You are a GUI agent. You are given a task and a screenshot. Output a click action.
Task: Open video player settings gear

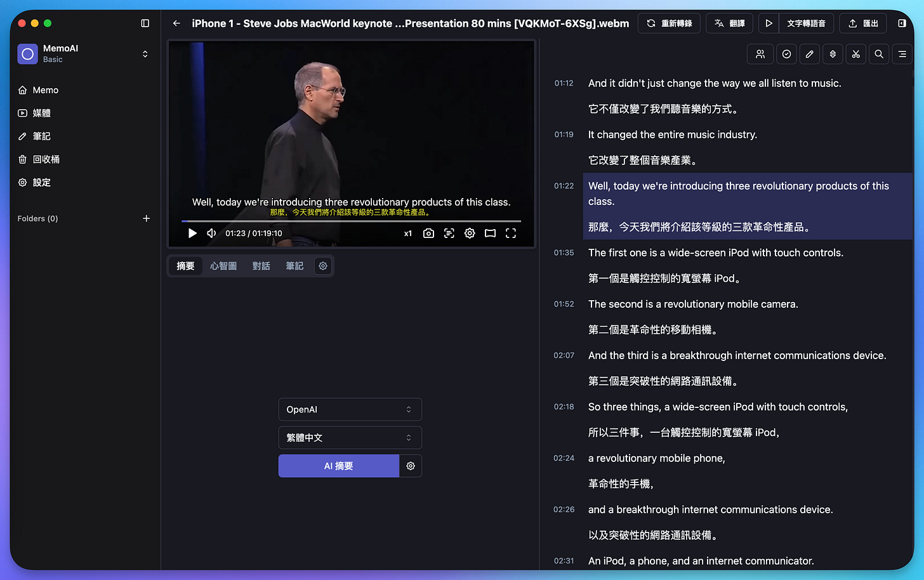pyautogui.click(x=470, y=234)
